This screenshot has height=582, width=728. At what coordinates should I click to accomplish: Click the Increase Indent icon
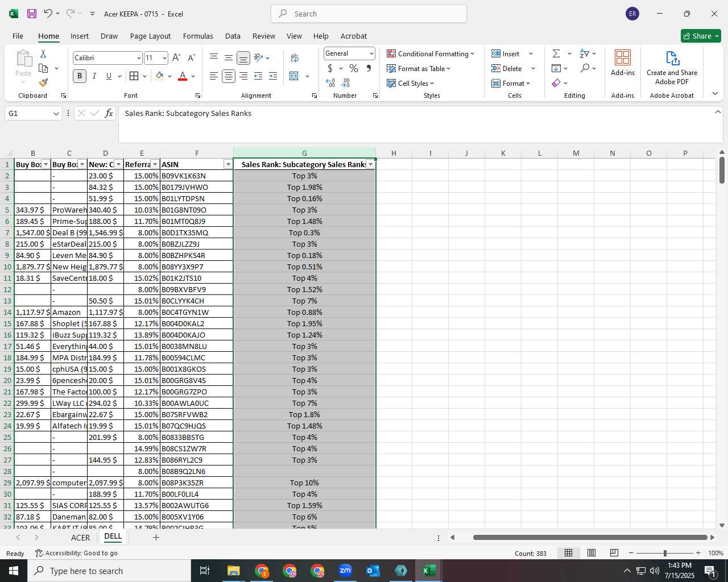point(273,76)
